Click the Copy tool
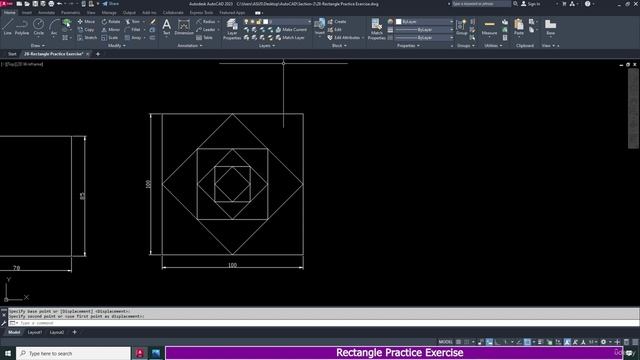Viewport: 640px width, 360px height. (86, 30)
